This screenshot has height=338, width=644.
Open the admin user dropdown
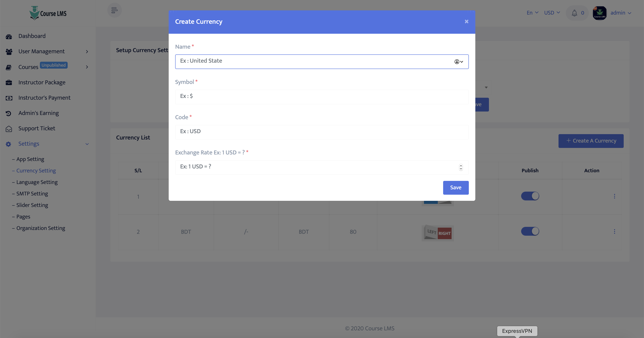[x=620, y=13]
